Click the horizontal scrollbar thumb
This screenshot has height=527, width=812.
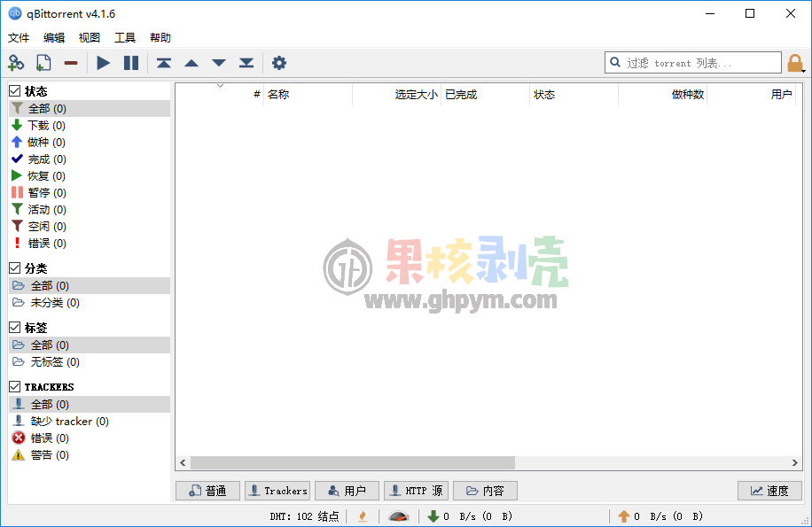(x=353, y=463)
